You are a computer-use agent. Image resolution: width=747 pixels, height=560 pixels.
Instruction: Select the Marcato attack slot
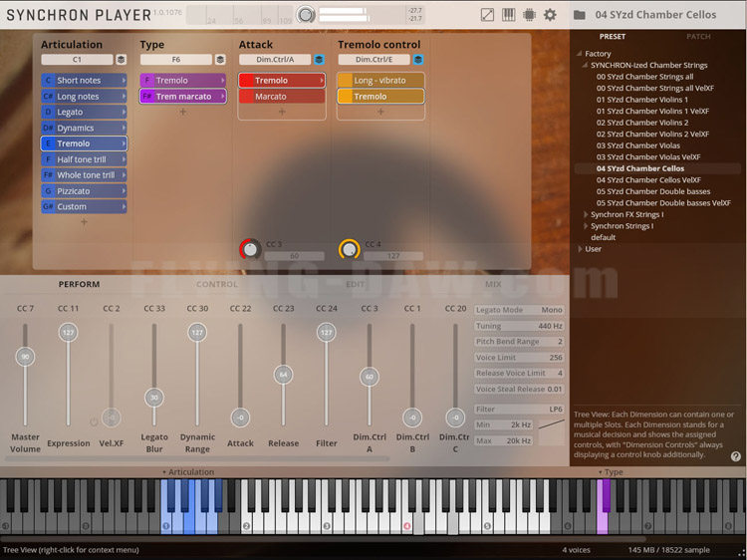[x=282, y=97]
